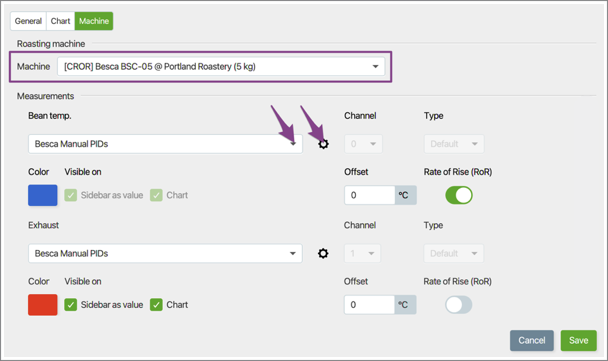Viewport: 608px width, 361px height.
Task: Toggle Bean temp. Chart checkbox
Action: [x=156, y=195]
